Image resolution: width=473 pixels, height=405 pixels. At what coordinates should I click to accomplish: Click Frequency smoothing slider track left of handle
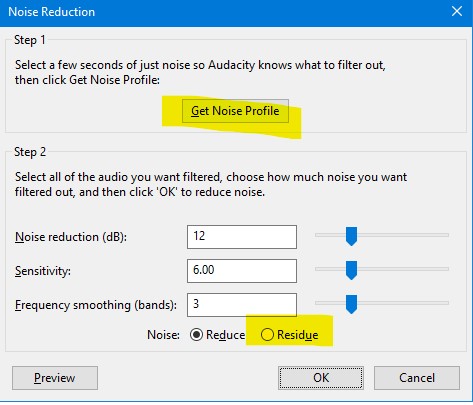click(330, 303)
